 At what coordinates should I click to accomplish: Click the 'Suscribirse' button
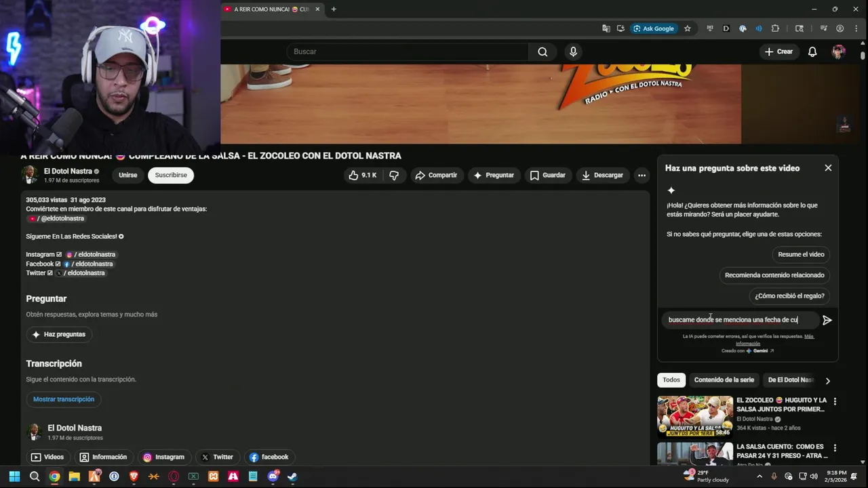coord(171,175)
